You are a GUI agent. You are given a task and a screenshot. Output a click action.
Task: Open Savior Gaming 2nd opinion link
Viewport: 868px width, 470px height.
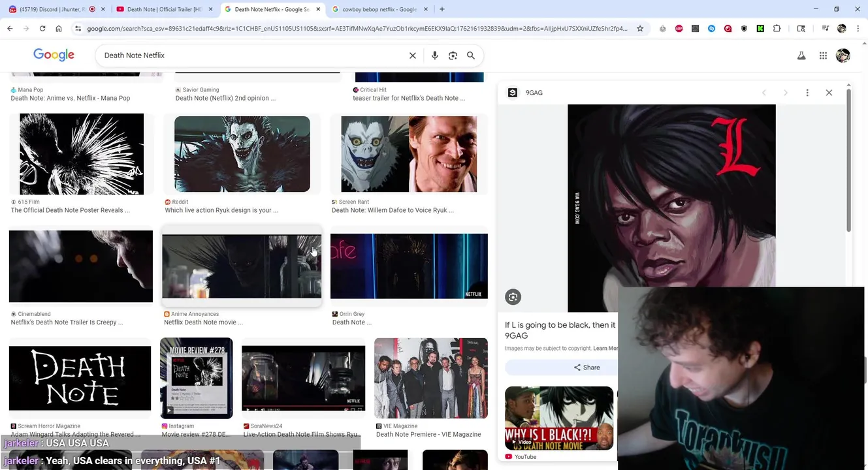click(225, 98)
